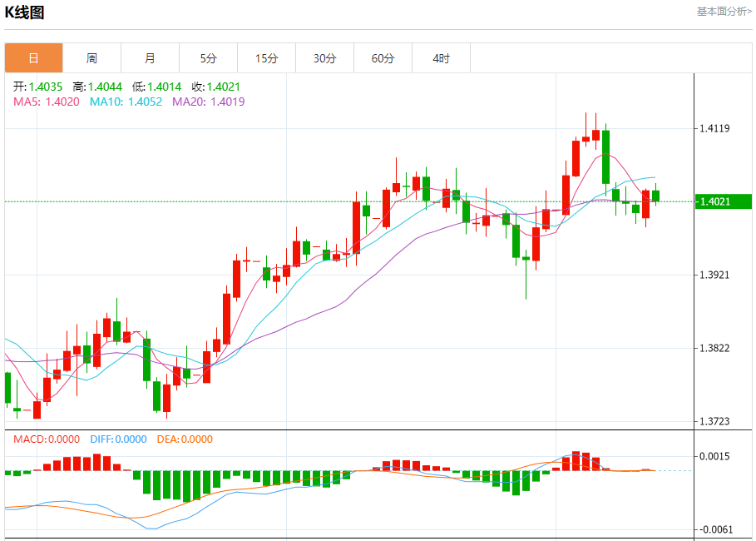Open the 5分 timeframe tab
This screenshot has width=756, height=541.
[x=208, y=58]
